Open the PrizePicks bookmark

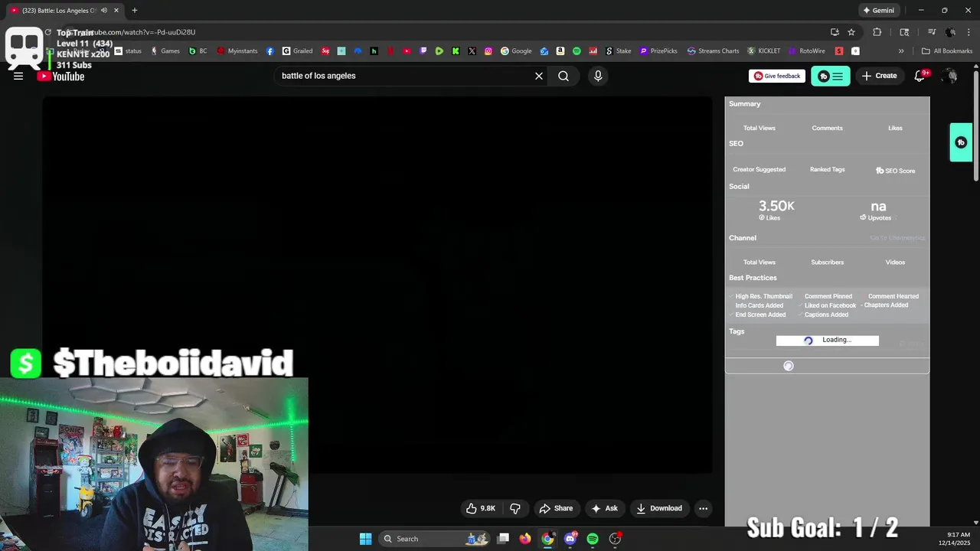pyautogui.click(x=658, y=51)
